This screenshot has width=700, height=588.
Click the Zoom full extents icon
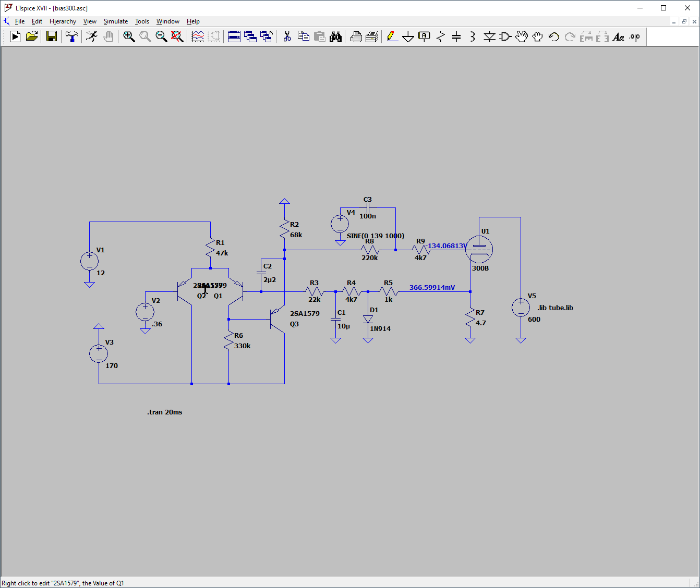point(177,36)
